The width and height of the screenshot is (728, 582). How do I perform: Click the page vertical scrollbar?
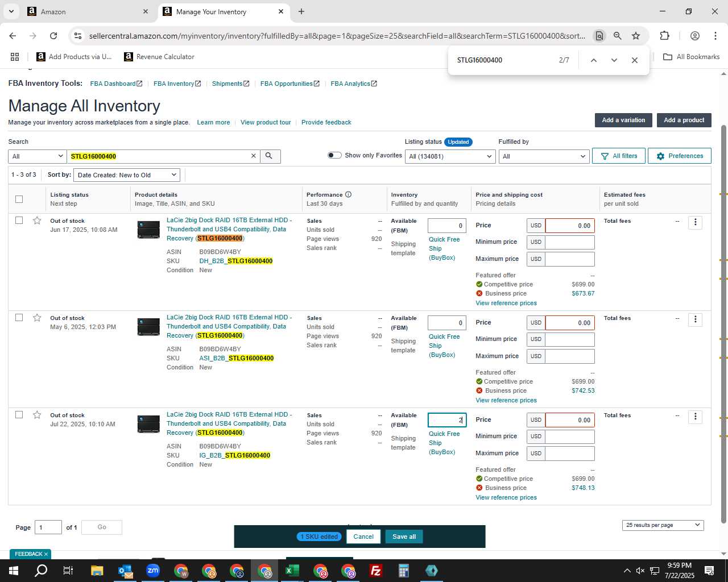click(723, 324)
